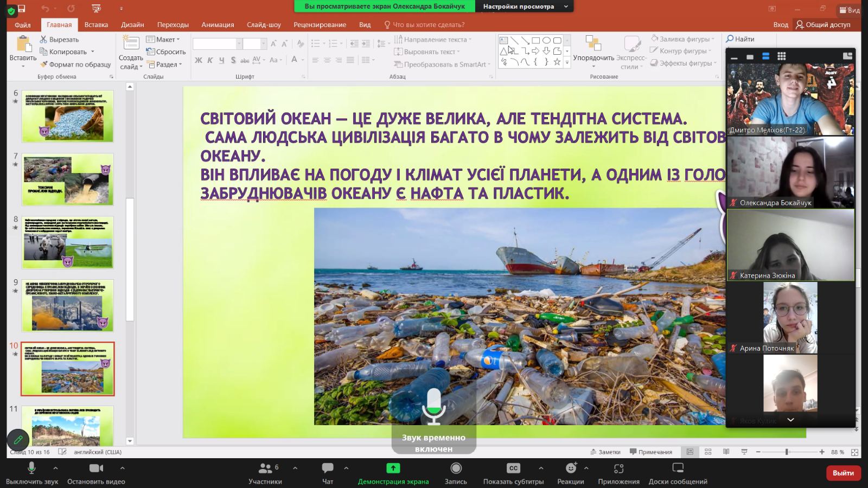Viewport: 868px width, 488px height.
Task: Click the clear formatting icon
Action: [300, 43]
